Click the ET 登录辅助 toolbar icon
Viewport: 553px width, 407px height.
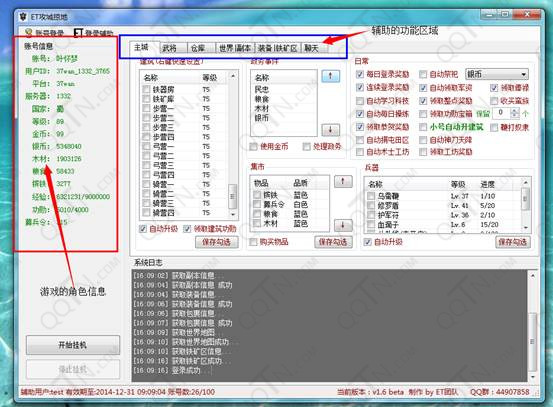78,33
